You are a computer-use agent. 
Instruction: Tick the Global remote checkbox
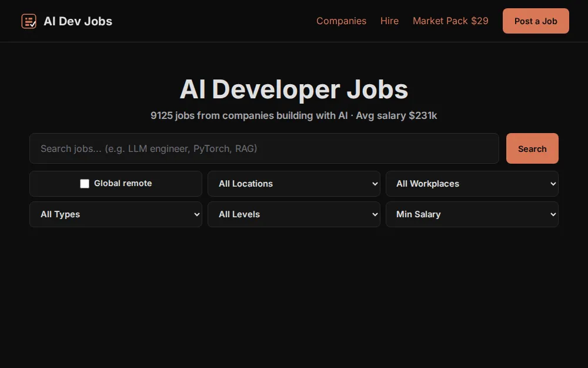pos(85,184)
